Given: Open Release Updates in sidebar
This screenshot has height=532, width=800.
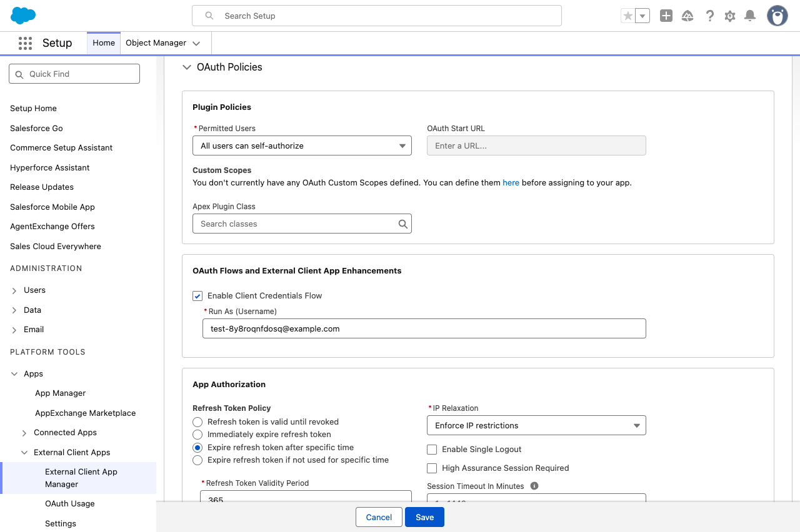Looking at the screenshot, I should click(x=42, y=187).
